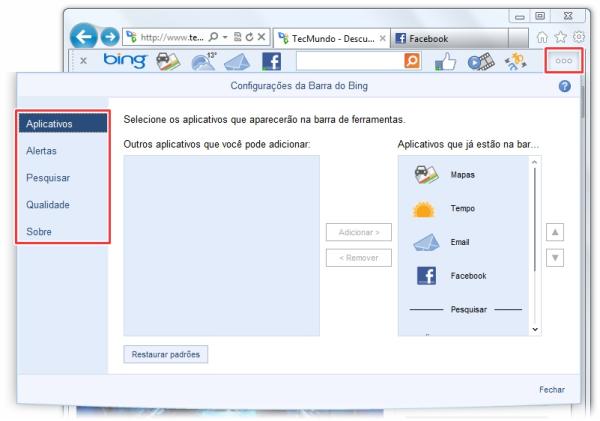Viewport: 600px width, 421px height.
Task: Open the Bing Bar options three-dots button
Action: tap(564, 60)
